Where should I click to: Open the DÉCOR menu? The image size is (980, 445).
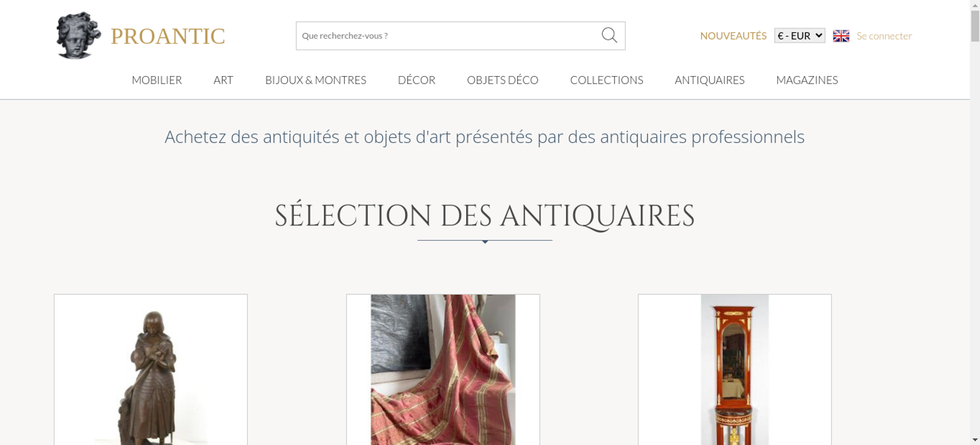(416, 80)
